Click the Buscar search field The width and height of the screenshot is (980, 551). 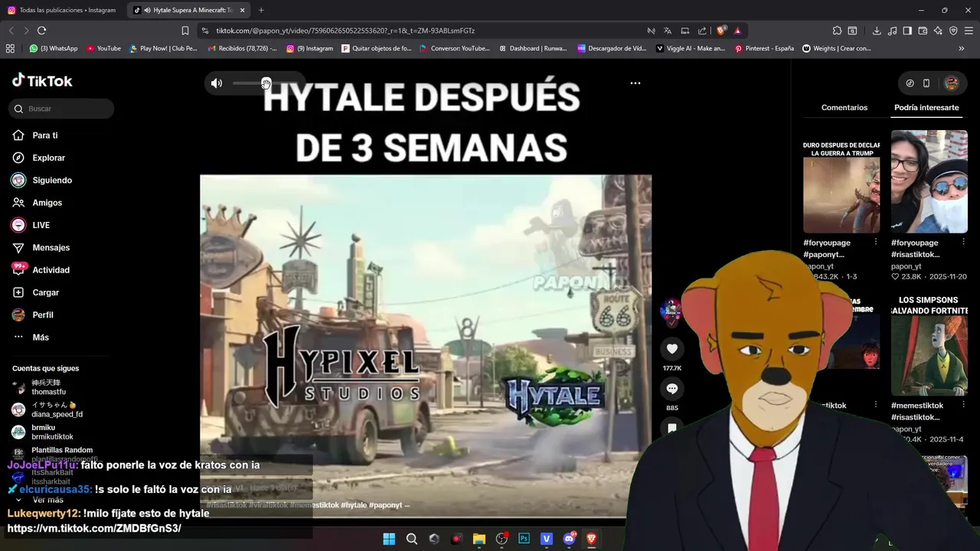(x=62, y=109)
